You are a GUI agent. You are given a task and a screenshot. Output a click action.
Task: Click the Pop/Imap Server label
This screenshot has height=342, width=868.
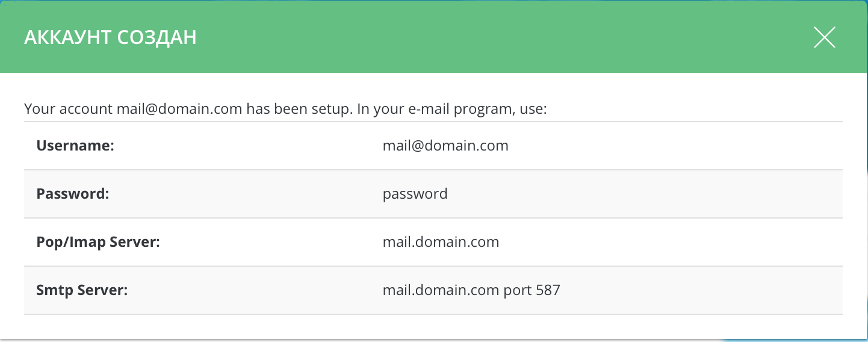98,242
